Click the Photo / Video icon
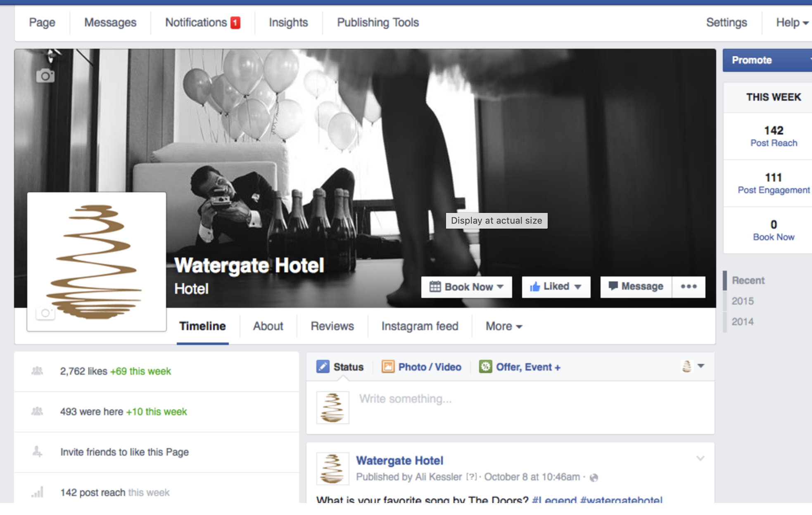The image size is (812, 515). (388, 366)
